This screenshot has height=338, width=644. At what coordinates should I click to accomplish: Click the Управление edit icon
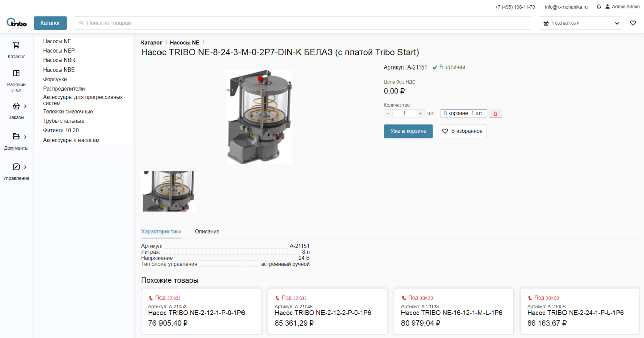tap(16, 167)
